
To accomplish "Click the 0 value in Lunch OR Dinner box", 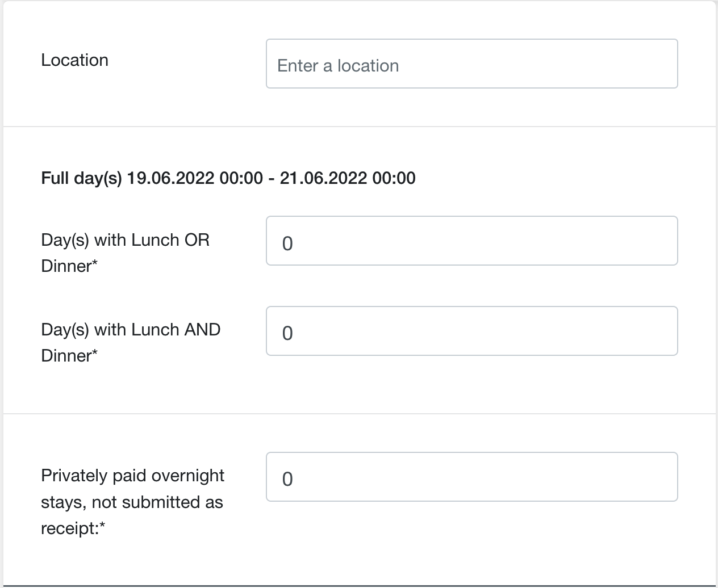I will (287, 243).
